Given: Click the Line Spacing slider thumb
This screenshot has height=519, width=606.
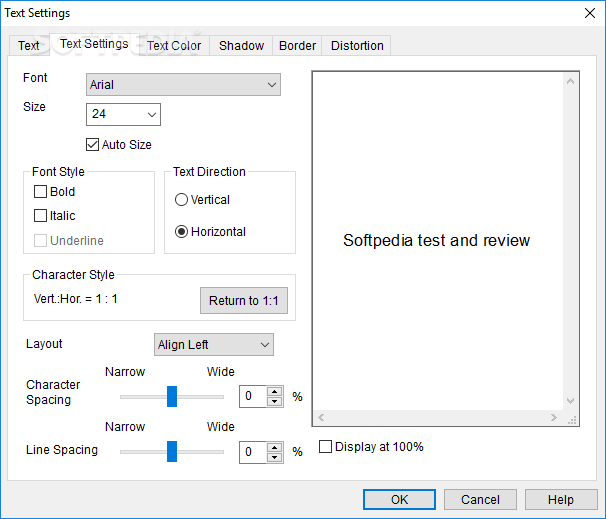Looking at the screenshot, I should 172,451.
